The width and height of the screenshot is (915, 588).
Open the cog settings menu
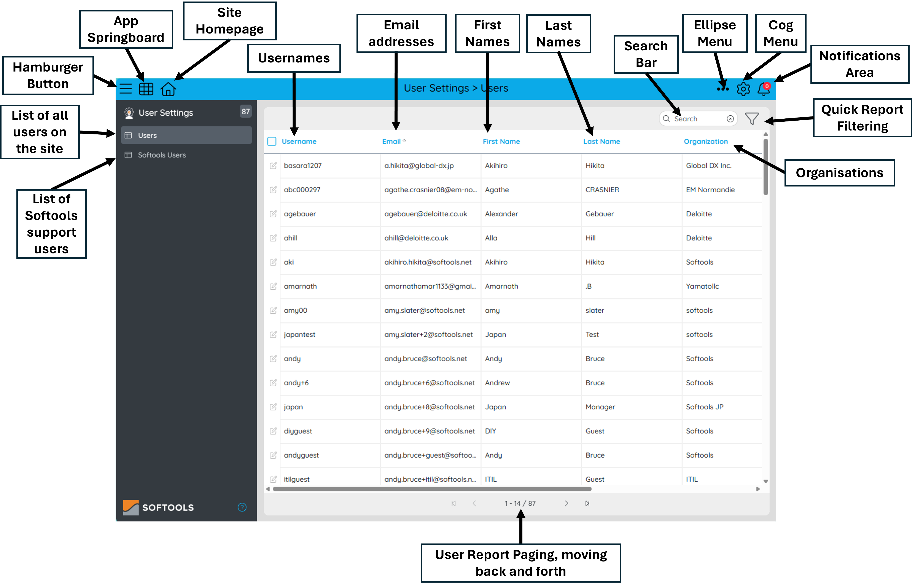(x=743, y=89)
